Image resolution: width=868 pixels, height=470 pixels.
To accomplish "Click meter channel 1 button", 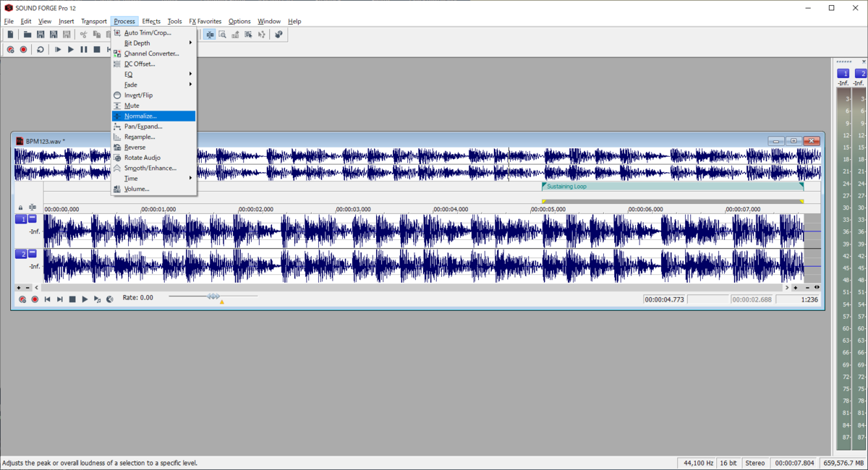I will coord(843,74).
